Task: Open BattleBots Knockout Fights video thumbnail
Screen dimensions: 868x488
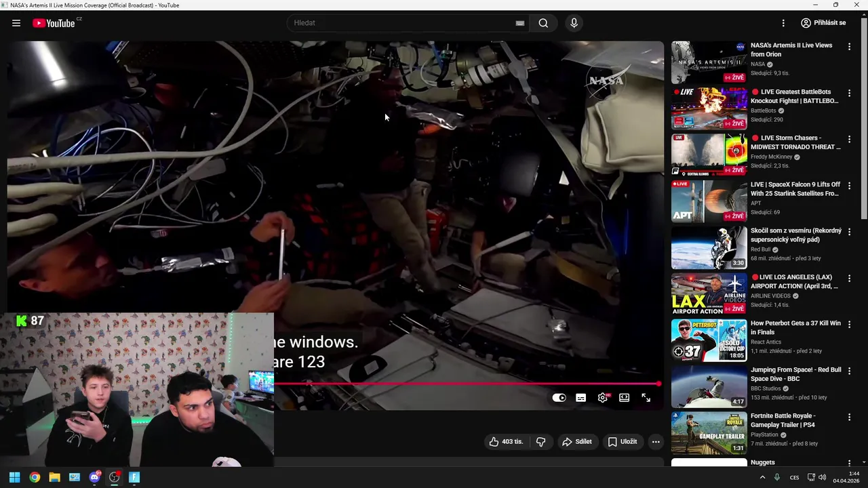Action: [x=709, y=108]
